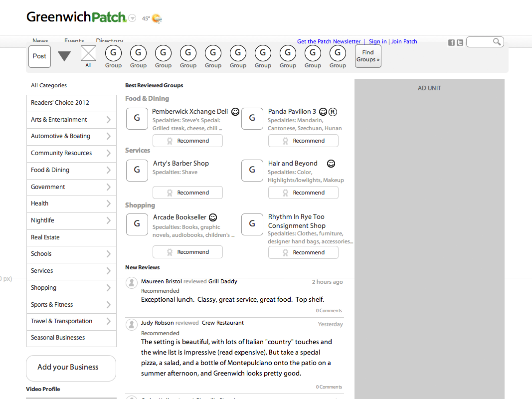Open the Events tab

(x=74, y=41)
